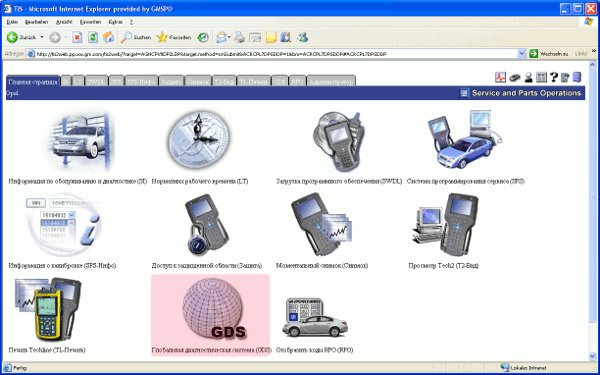Click the Suchen search toolbar button
Viewport: 600px width, 375px height.
tap(136, 37)
